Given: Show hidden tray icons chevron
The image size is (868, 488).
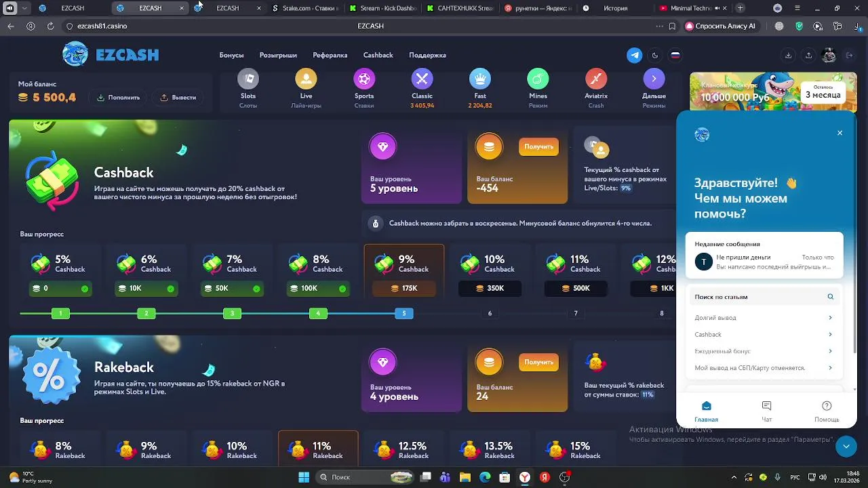Looking at the screenshot, I should (734, 477).
